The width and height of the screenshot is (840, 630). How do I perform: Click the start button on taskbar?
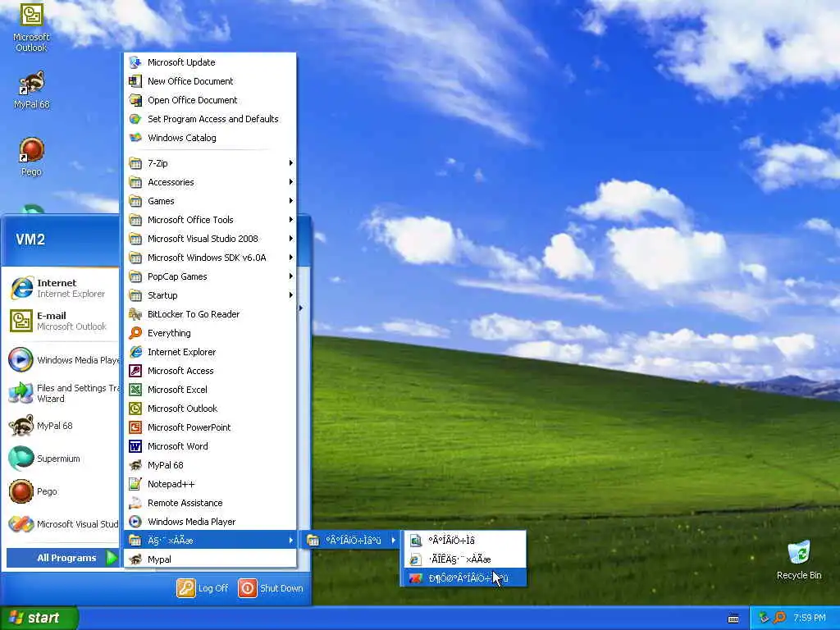(39, 618)
